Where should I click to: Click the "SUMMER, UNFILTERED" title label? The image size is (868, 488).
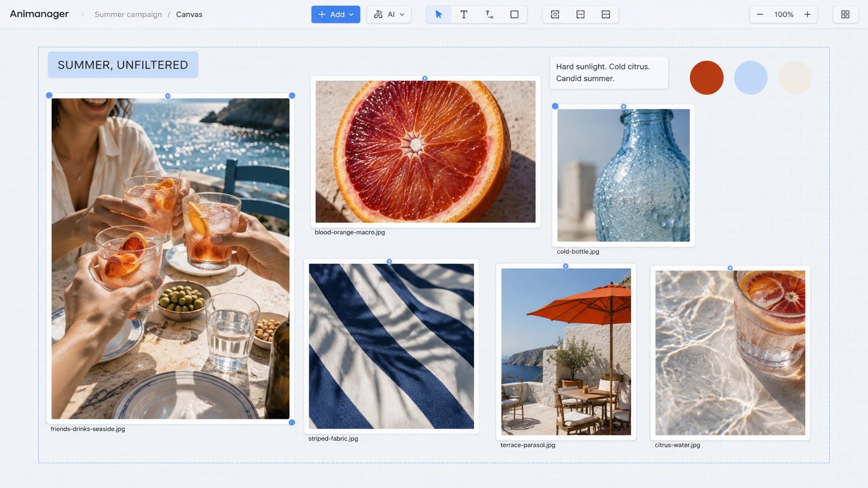click(123, 65)
